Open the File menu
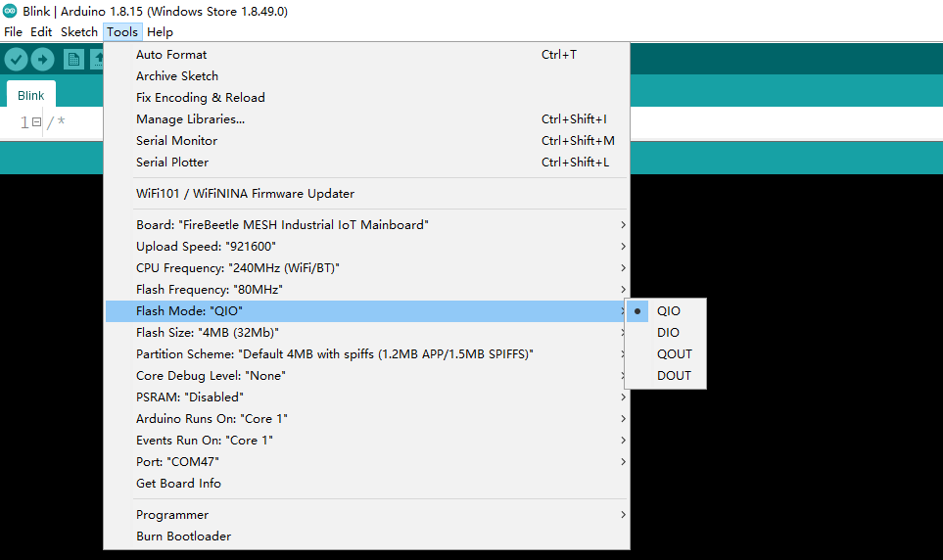The width and height of the screenshot is (943, 560). tap(13, 32)
